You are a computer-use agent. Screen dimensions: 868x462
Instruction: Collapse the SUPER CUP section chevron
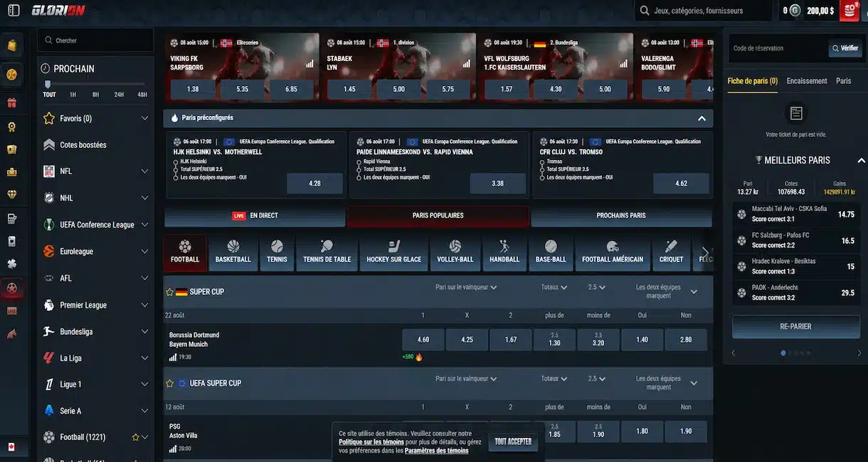[694, 291]
